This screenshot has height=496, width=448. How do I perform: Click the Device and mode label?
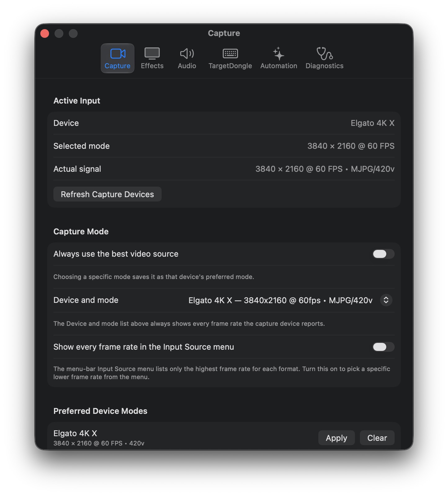tap(86, 300)
